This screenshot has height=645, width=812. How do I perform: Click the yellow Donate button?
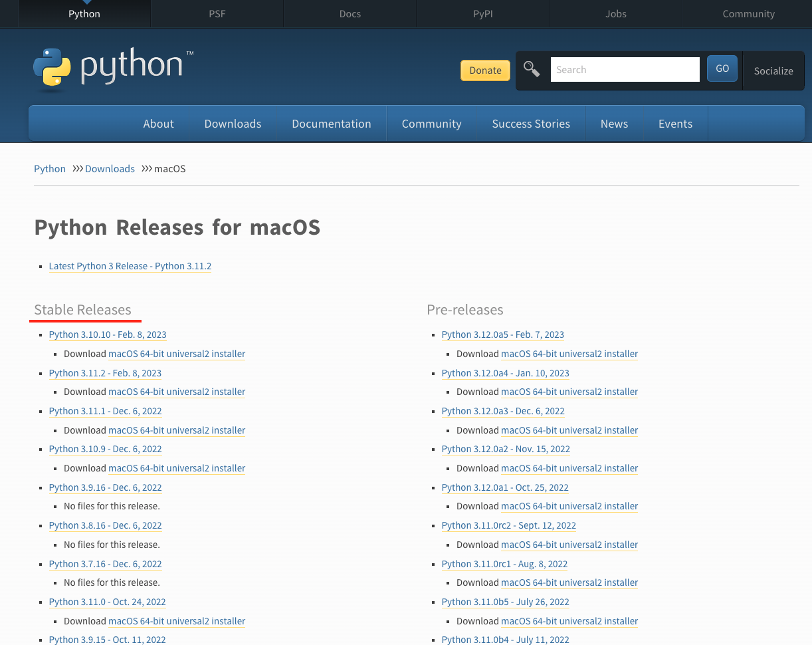pyautogui.click(x=486, y=70)
